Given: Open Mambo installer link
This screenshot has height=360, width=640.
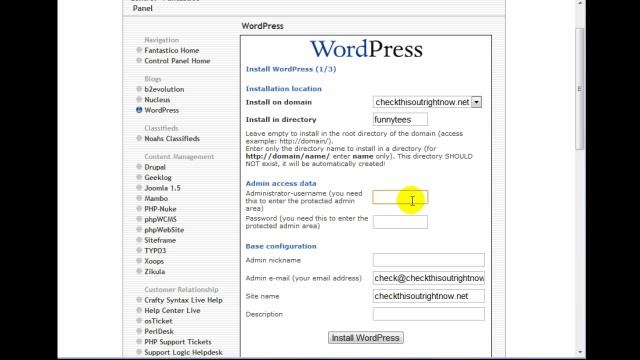Looking at the screenshot, I should point(156,198).
